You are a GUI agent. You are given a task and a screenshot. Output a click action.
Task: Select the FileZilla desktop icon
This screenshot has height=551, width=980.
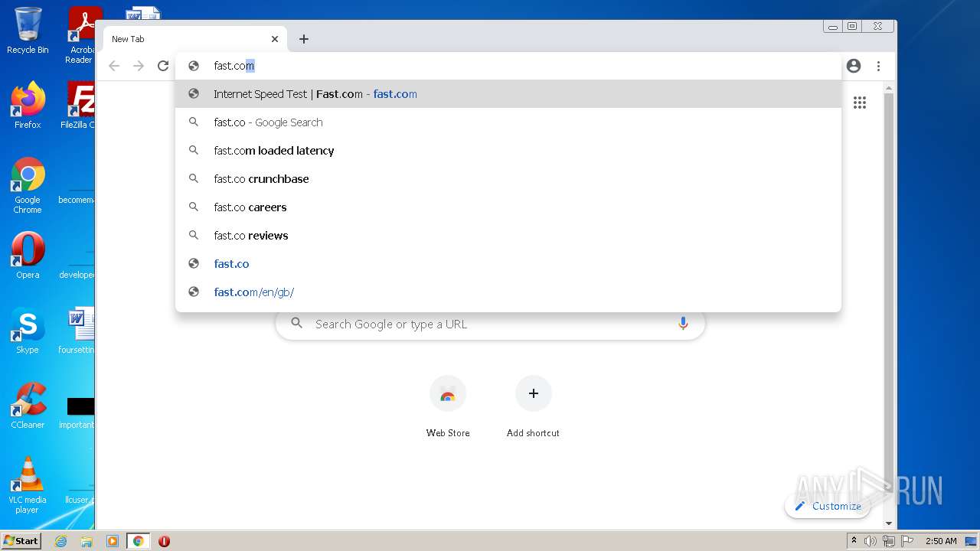pyautogui.click(x=79, y=105)
